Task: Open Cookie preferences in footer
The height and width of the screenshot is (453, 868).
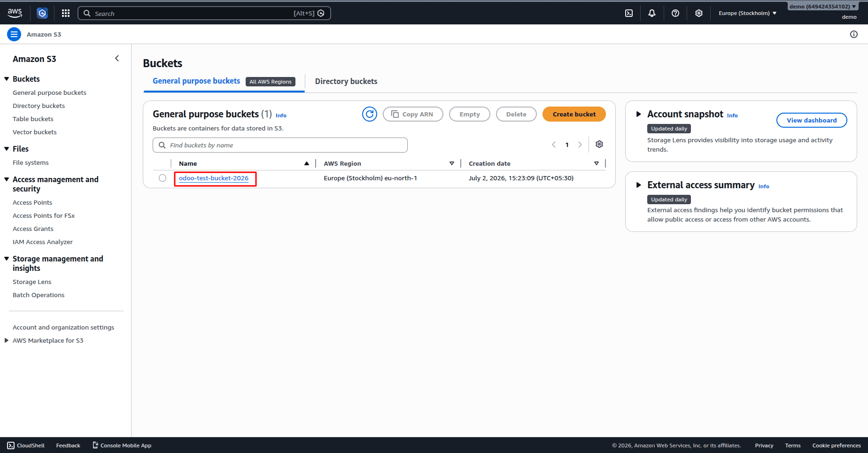Action: coord(837,445)
